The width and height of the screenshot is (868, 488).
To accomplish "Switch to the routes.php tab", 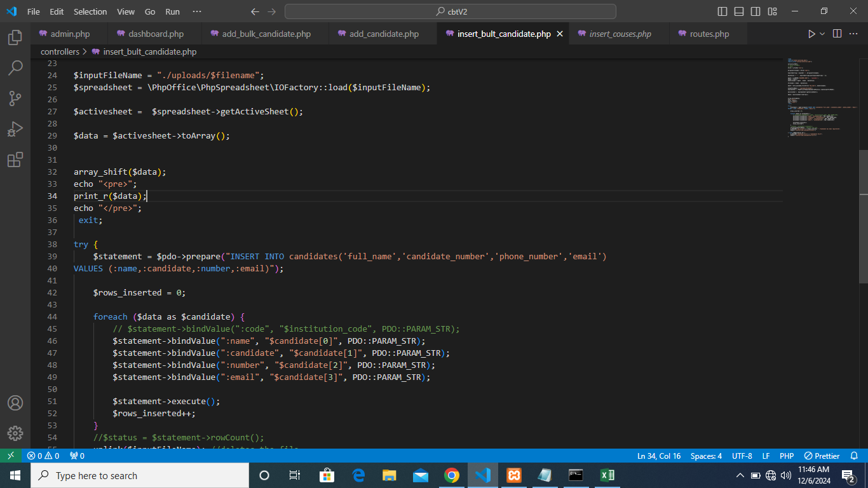I will point(709,34).
